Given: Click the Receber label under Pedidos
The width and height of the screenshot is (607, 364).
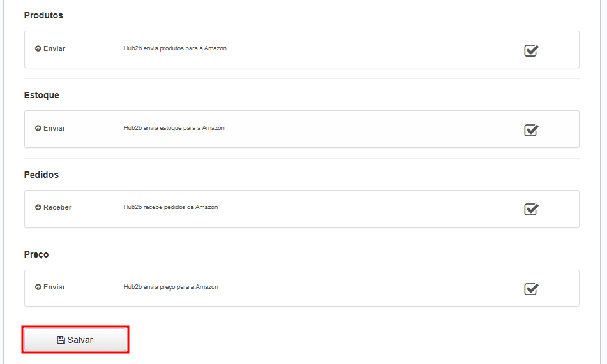Looking at the screenshot, I should click(x=57, y=207).
